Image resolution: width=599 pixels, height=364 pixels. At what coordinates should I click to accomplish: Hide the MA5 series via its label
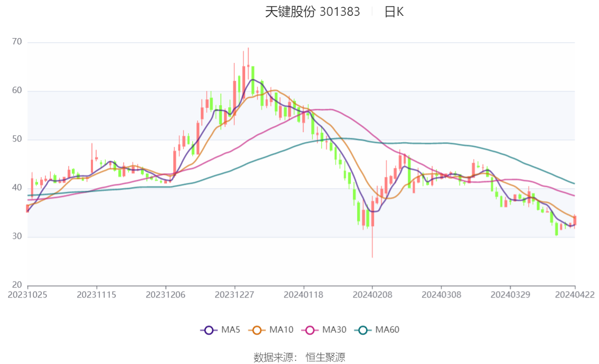[231, 330]
